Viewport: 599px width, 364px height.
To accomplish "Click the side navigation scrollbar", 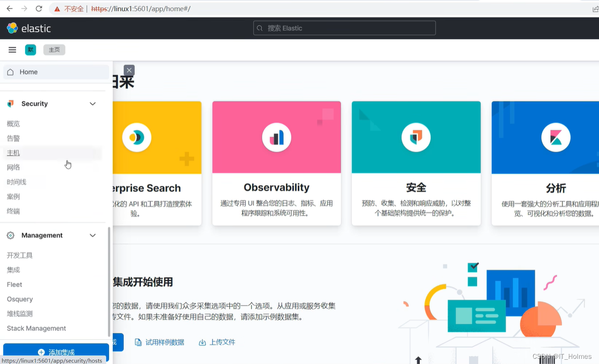I will [x=110, y=282].
